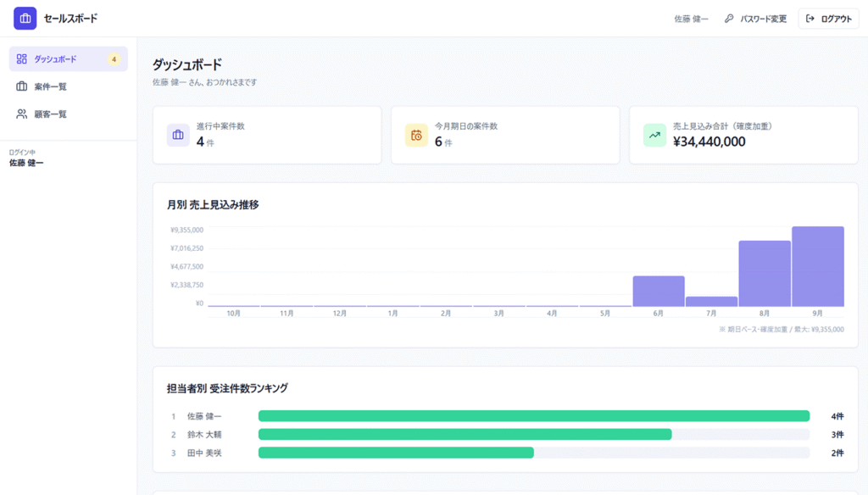
Task: Click the calendar icon on 今月期日の案件数 card
Action: point(416,135)
